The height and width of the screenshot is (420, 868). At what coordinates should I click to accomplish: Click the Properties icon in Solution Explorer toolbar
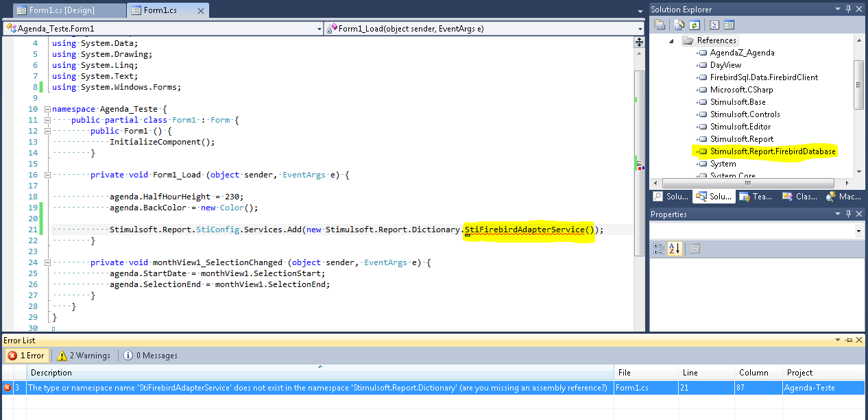(660, 25)
